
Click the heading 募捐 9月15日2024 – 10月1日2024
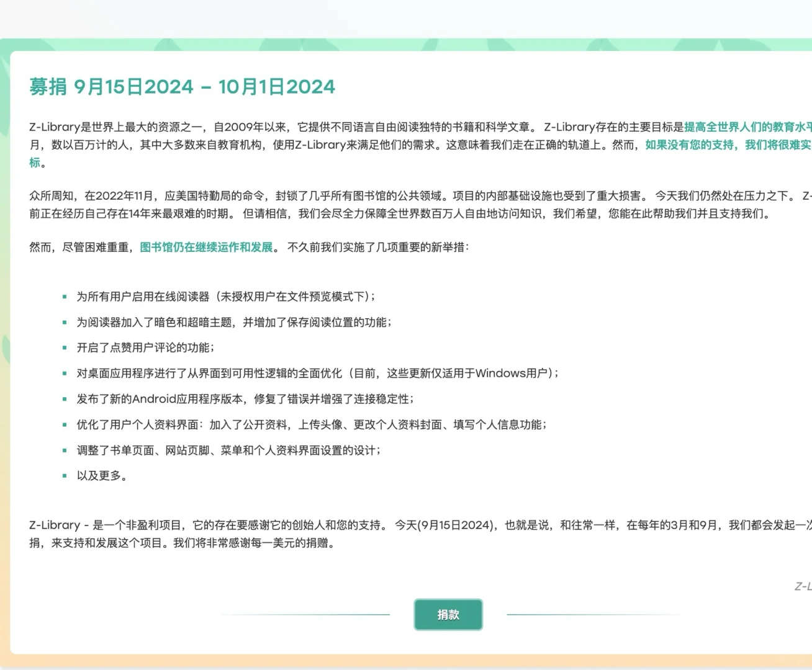point(182,87)
